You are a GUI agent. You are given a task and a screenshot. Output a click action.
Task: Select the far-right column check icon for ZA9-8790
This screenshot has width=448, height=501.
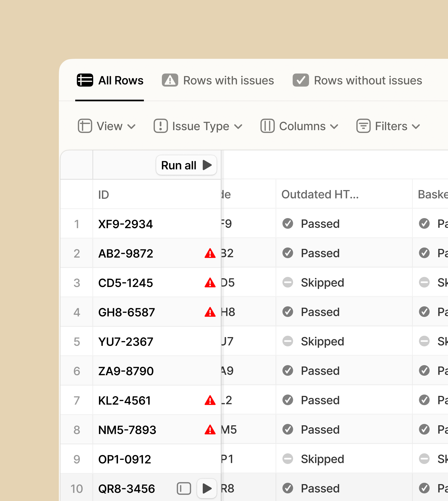point(424,371)
